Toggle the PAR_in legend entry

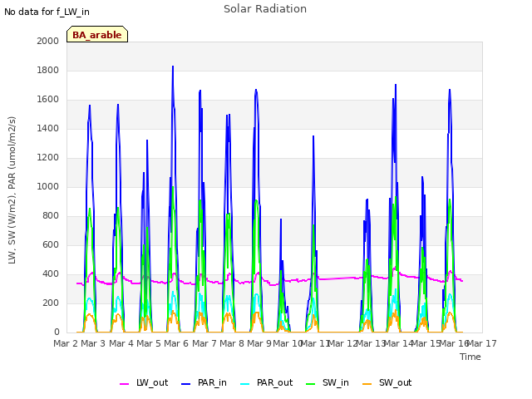tap(204, 382)
